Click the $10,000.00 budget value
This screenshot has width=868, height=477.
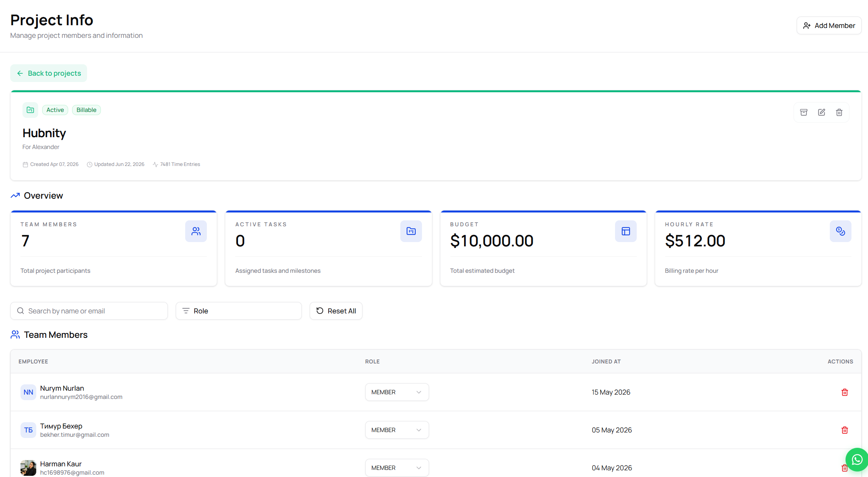pos(492,241)
